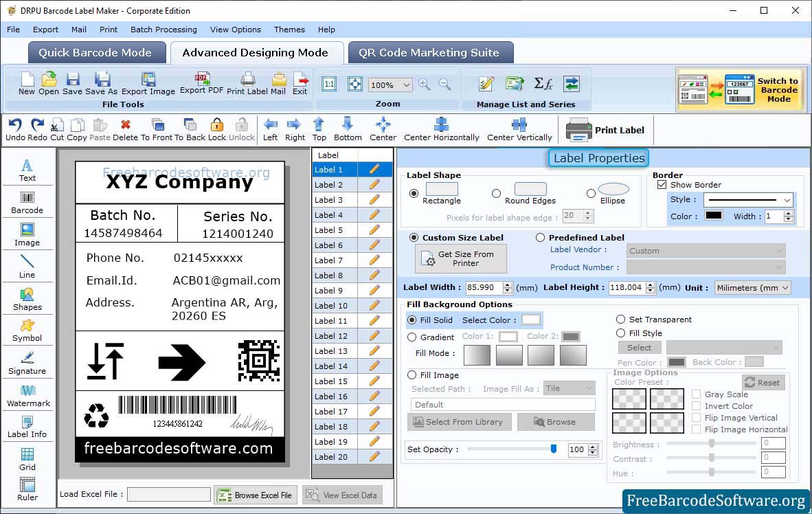The image size is (812, 514).
Task: Align object to the Left
Action: coord(270,130)
